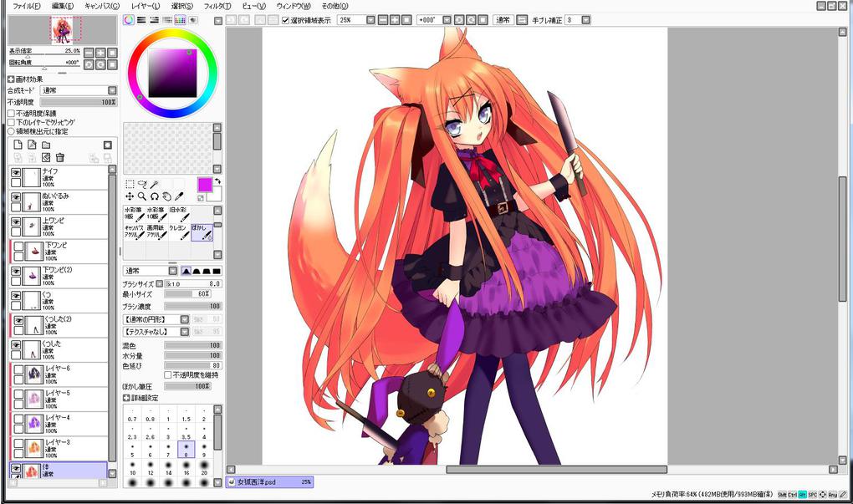Select the eyedropper color picker tool
The height and width of the screenshot is (504, 853).
[179, 196]
